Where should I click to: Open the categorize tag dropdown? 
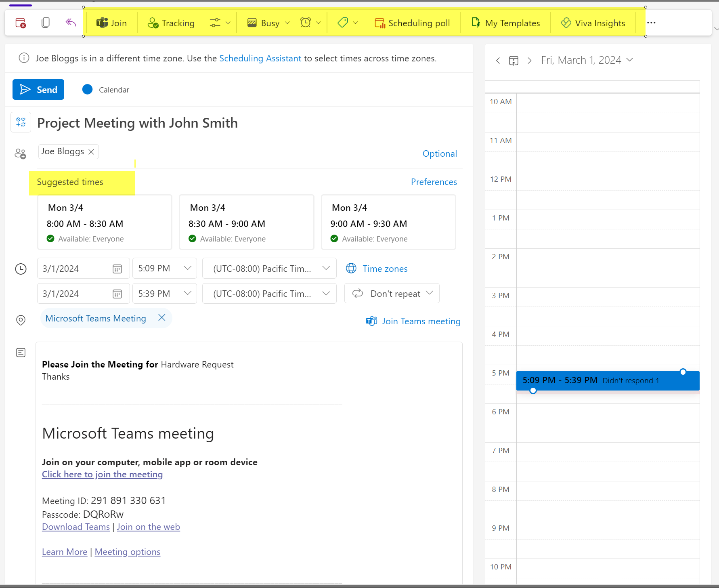pyautogui.click(x=348, y=23)
